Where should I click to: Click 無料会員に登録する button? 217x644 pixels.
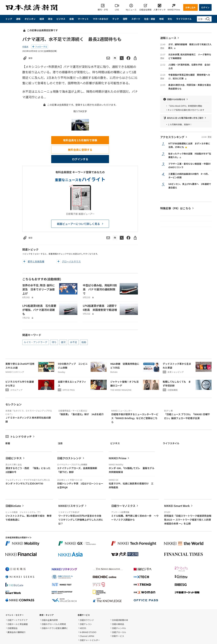pos(80,150)
